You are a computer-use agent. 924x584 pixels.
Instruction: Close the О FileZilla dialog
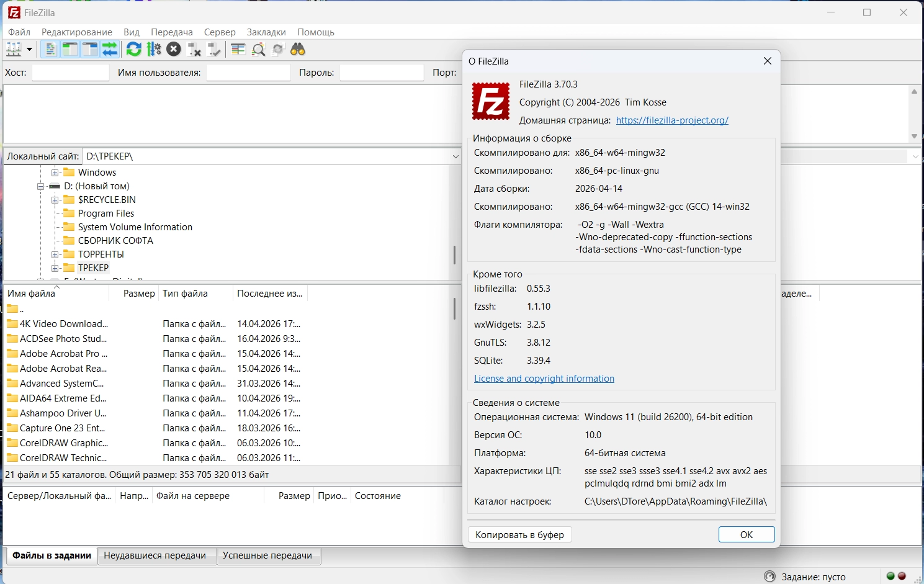(768, 61)
